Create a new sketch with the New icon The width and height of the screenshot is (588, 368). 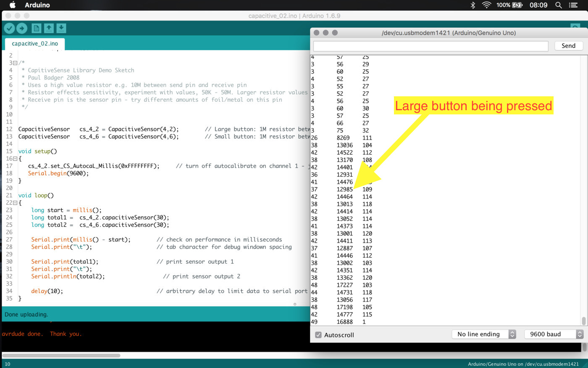(x=37, y=28)
